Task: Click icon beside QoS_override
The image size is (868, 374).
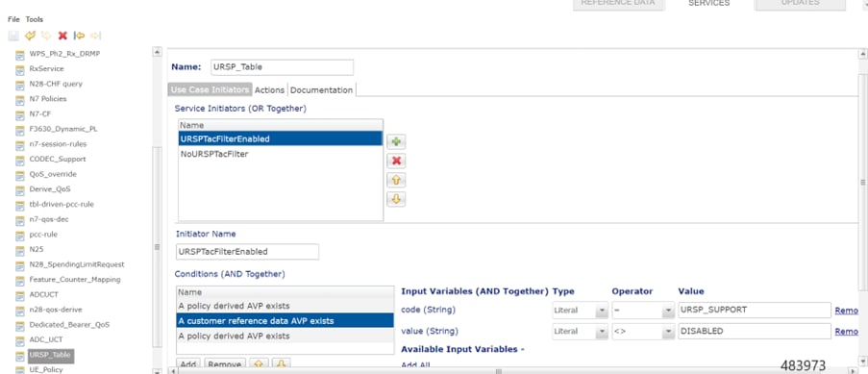Action: tap(20, 175)
